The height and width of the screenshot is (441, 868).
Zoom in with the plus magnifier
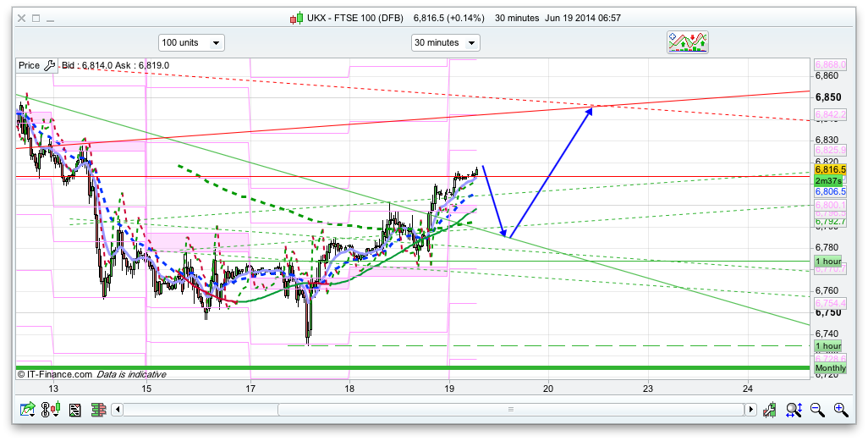point(841,410)
